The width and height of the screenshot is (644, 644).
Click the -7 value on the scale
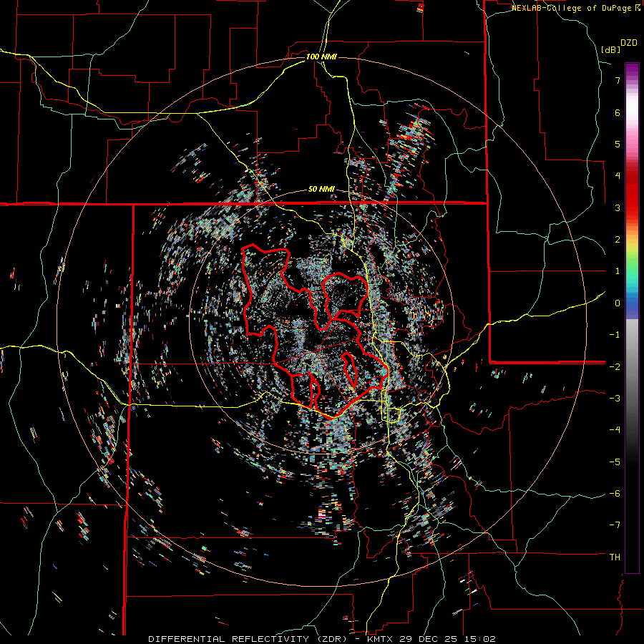point(615,525)
